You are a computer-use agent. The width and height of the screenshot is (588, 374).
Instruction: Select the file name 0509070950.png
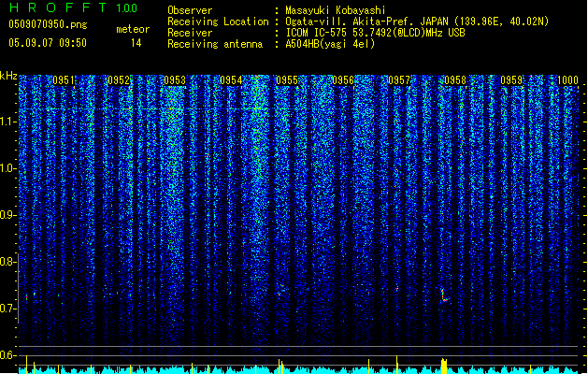click(x=48, y=24)
